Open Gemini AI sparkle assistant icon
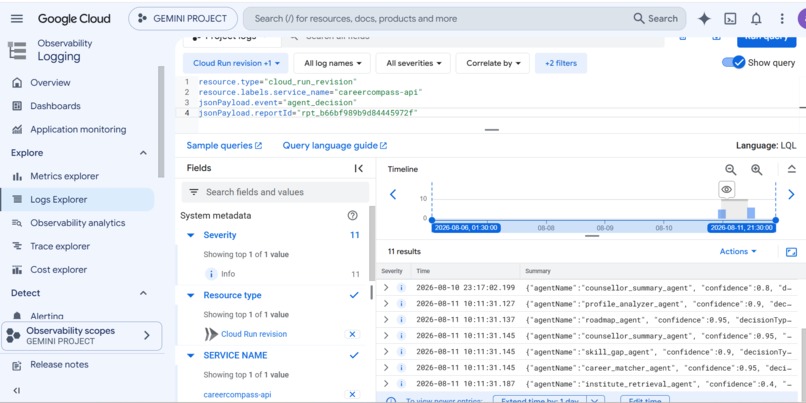 [x=704, y=19]
